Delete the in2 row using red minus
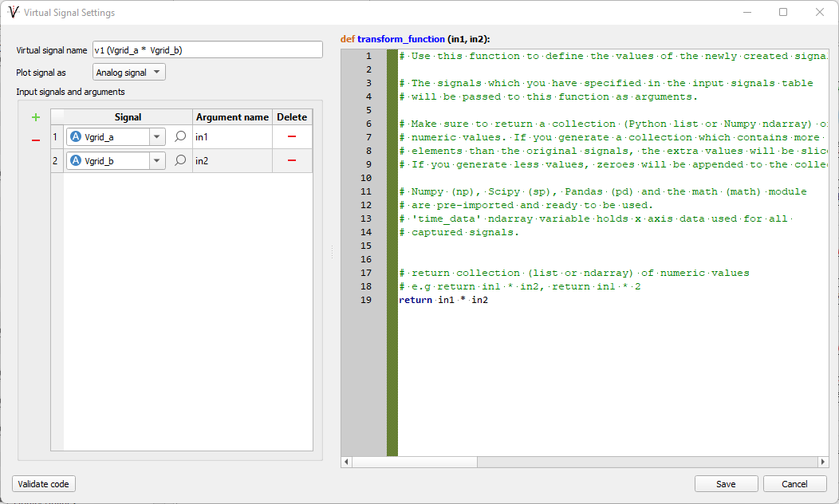Screen dimensions: 839x504 (x=292, y=160)
